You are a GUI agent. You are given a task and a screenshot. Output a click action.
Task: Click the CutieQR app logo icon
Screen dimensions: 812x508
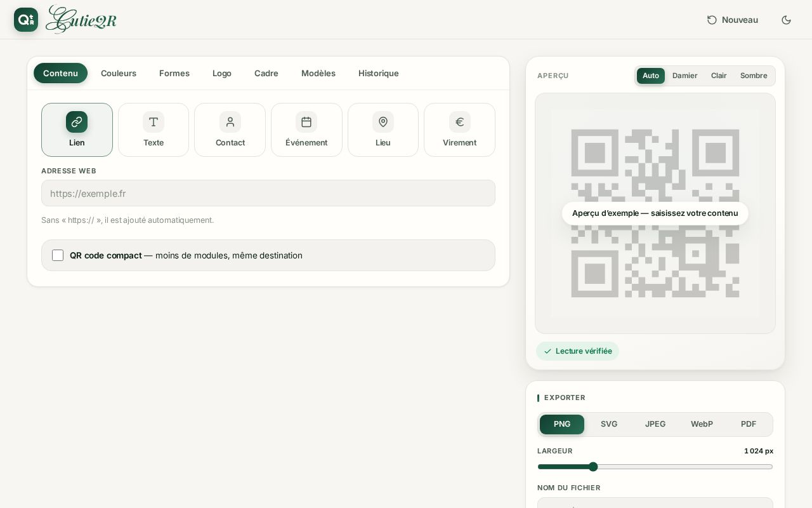[26, 20]
